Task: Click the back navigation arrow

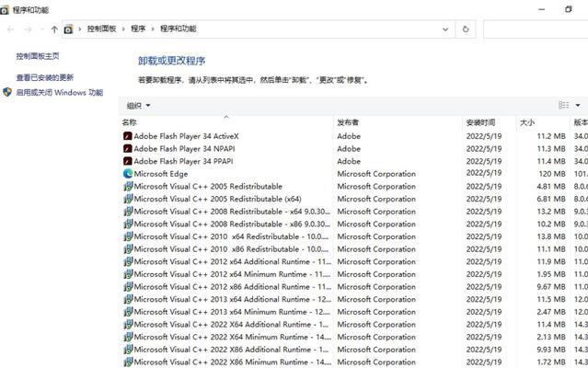Action: coord(10,29)
